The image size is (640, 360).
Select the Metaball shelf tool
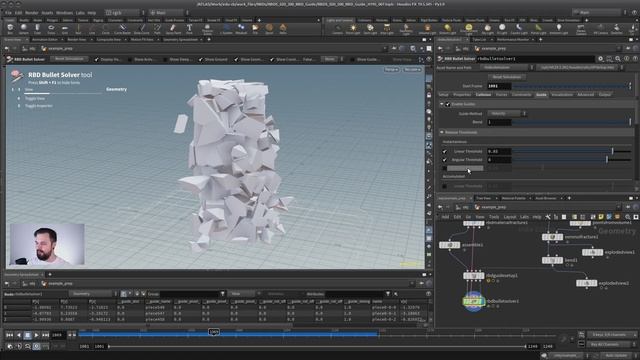click(x=241, y=29)
